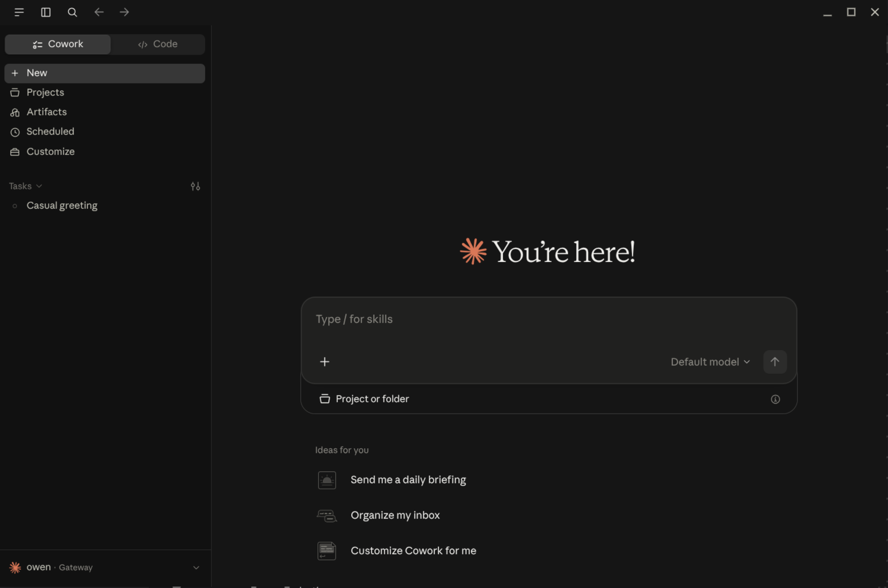Click the Scheduled clock icon
Viewport: 888px width, 588px height.
pos(15,132)
